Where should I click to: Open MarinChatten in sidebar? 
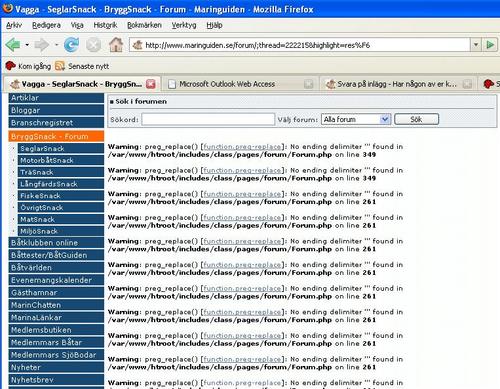coord(56,305)
